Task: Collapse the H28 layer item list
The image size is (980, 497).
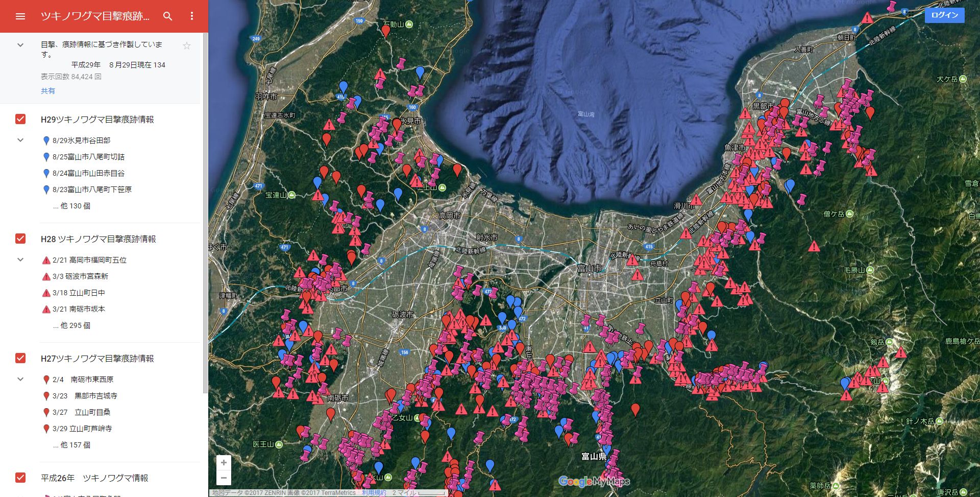Action: (20, 259)
